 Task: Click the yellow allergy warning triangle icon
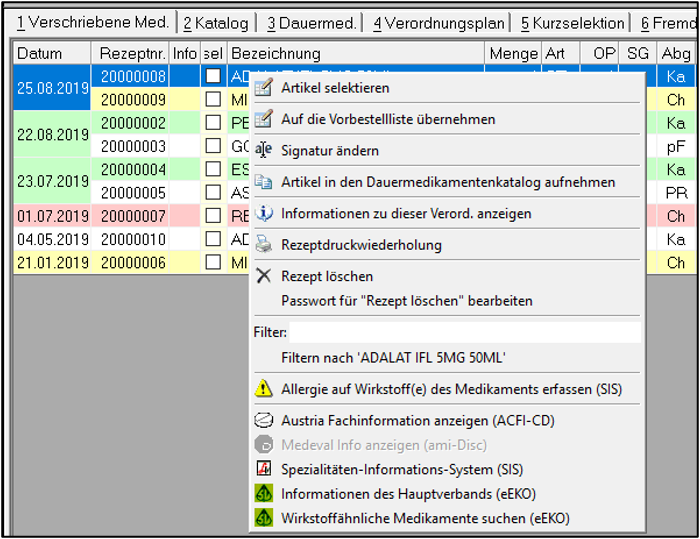[263, 389]
